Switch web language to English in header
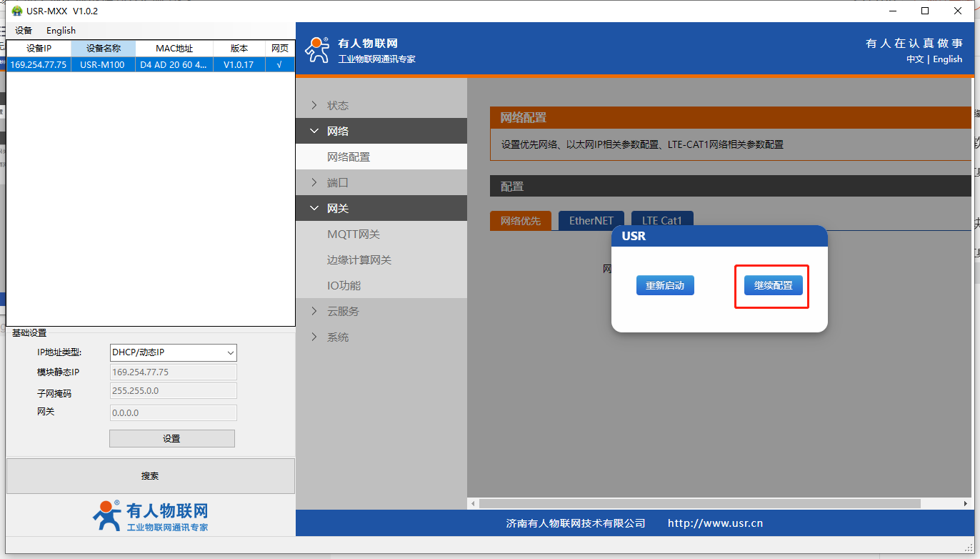The image size is (980, 559). tap(948, 59)
